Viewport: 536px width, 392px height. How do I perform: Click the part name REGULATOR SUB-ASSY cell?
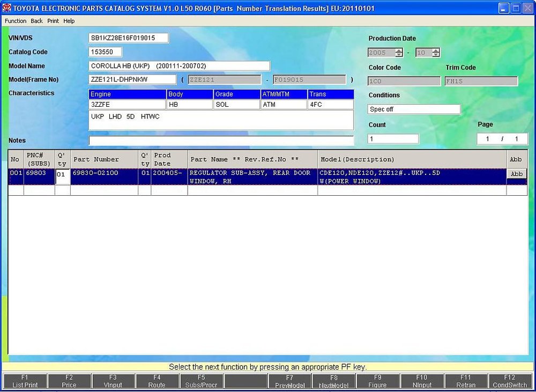click(252, 177)
